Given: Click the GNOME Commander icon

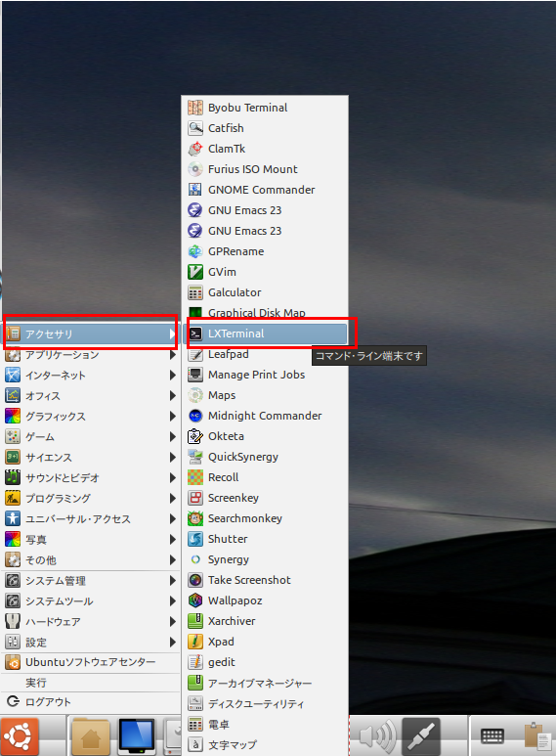Looking at the screenshot, I should [195, 190].
